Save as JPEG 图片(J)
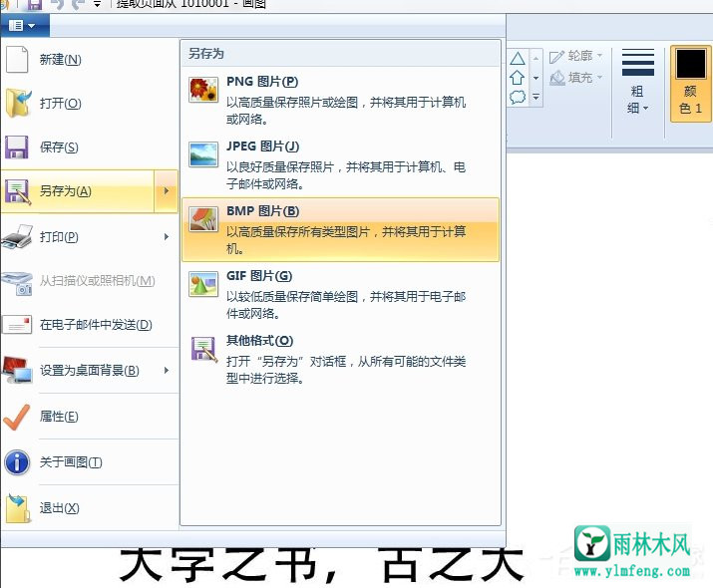 pyautogui.click(x=341, y=164)
